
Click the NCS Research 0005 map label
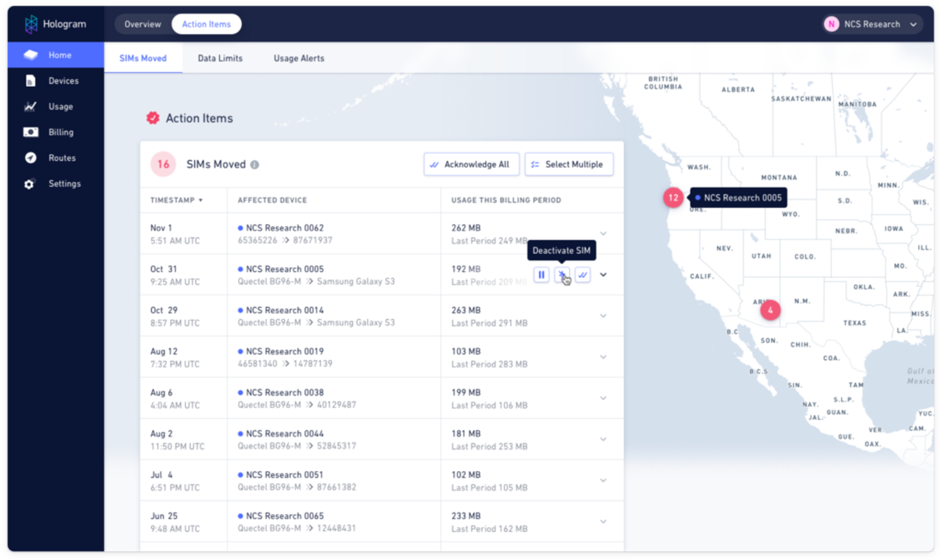739,198
